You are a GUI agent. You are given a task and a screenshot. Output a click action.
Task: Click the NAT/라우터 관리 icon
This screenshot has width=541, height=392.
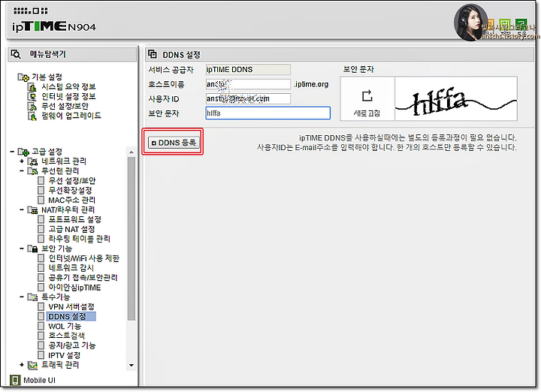tap(33, 210)
